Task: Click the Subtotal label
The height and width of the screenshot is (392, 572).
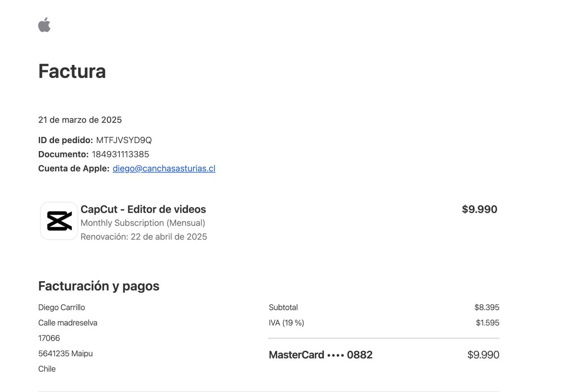Action: pyautogui.click(x=283, y=308)
